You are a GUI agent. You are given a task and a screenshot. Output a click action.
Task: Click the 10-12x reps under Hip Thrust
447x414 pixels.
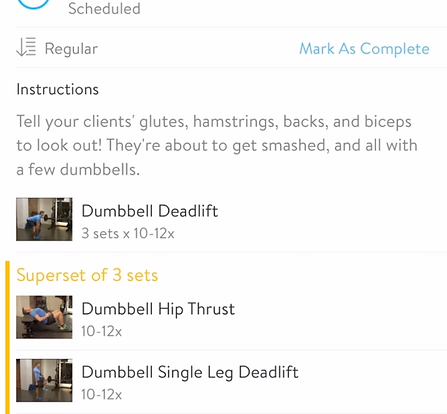[x=102, y=331]
